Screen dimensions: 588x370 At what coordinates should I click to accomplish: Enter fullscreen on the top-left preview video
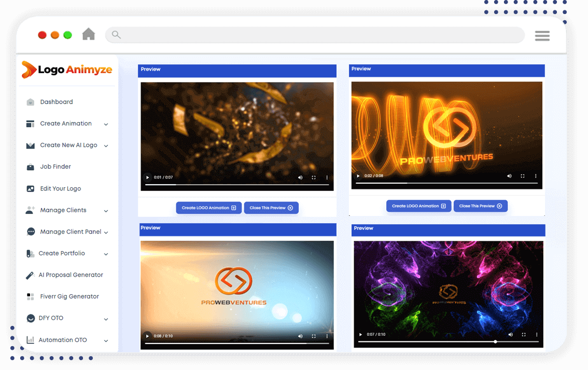[314, 177]
